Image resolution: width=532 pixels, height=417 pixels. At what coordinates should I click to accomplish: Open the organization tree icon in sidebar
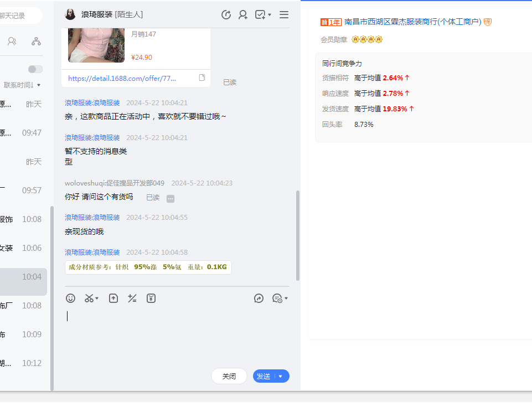(x=36, y=41)
